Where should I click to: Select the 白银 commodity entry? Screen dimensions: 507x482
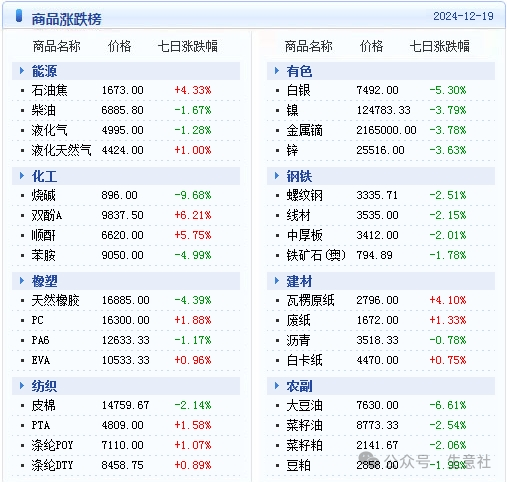click(x=298, y=90)
